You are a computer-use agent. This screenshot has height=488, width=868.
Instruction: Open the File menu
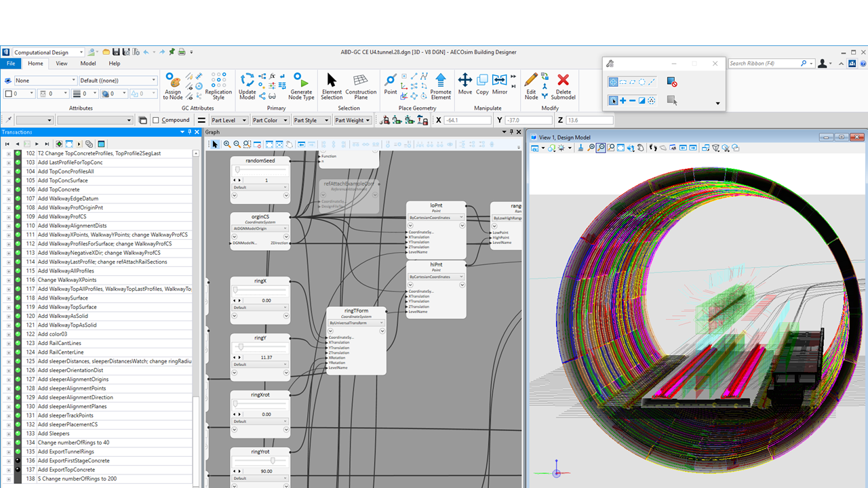(12, 63)
